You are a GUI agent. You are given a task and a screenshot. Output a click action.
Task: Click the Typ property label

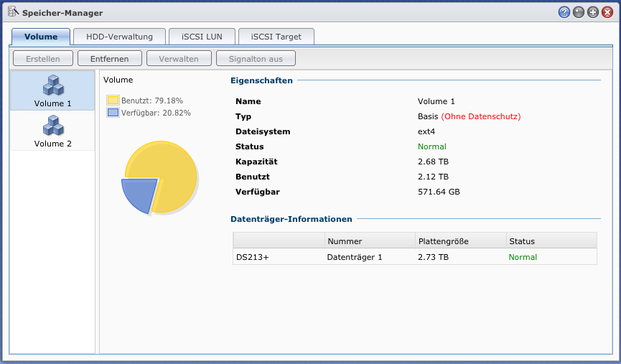[243, 116]
